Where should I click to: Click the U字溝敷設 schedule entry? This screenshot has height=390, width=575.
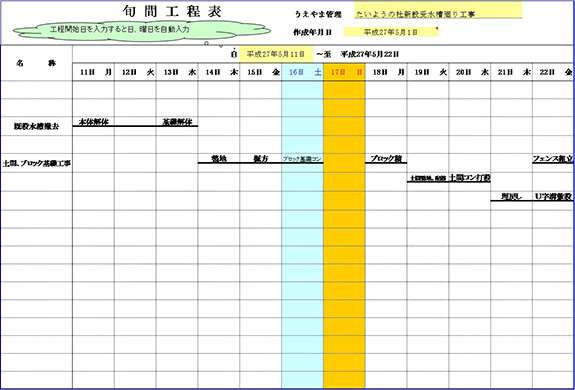(x=553, y=196)
